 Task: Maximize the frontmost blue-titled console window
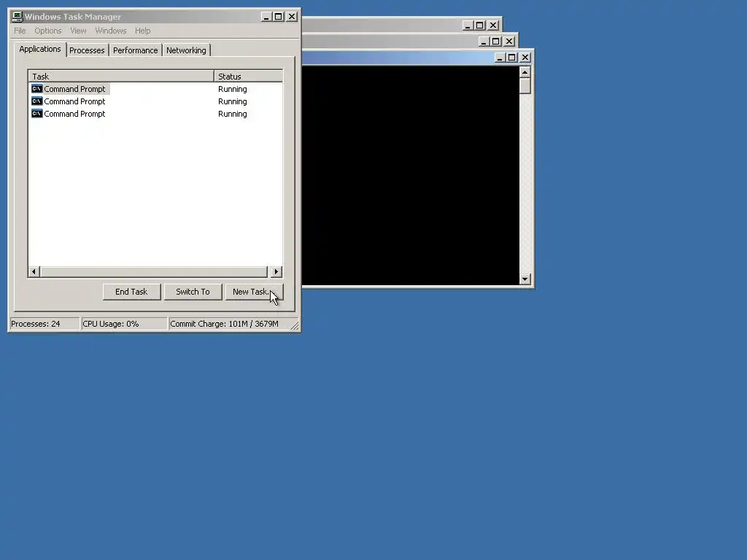pyautogui.click(x=511, y=58)
